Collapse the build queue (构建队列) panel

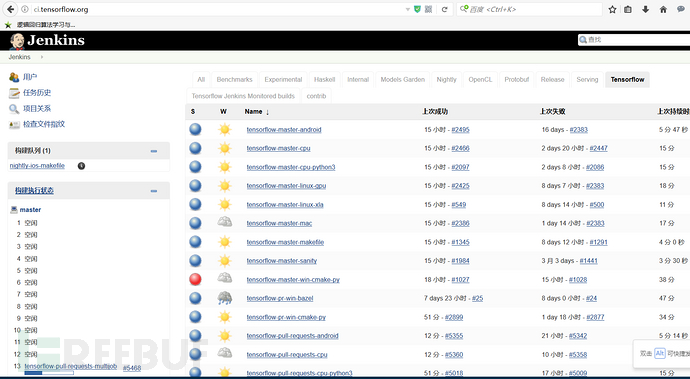pyautogui.click(x=154, y=151)
